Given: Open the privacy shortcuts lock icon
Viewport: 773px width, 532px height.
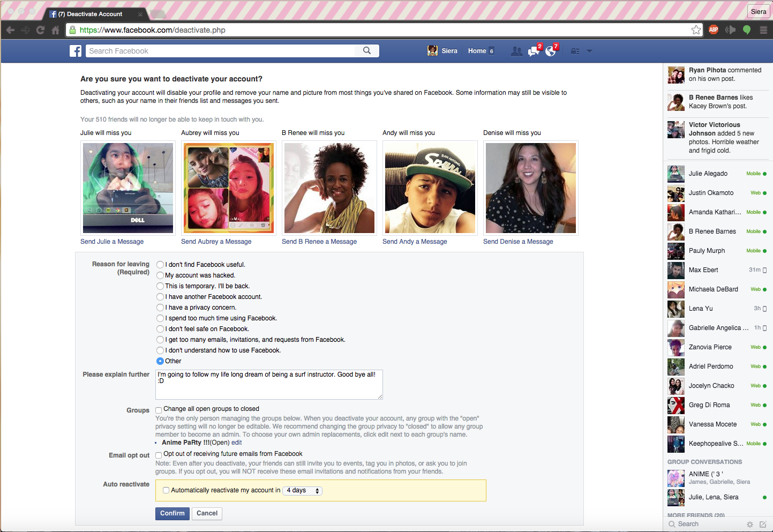Looking at the screenshot, I should (x=575, y=51).
